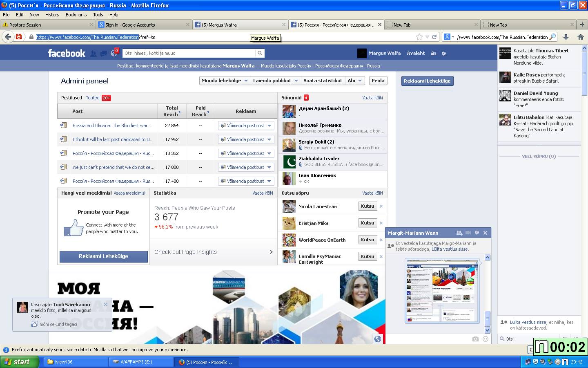
Task: Expand the Abi dropdown
Action: pyautogui.click(x=355, y=81)
